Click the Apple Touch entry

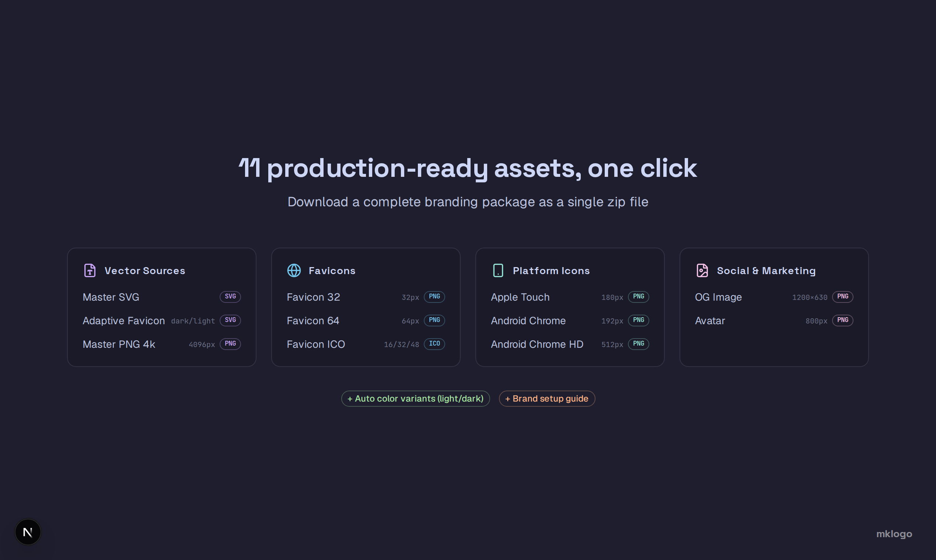point(520,297)
